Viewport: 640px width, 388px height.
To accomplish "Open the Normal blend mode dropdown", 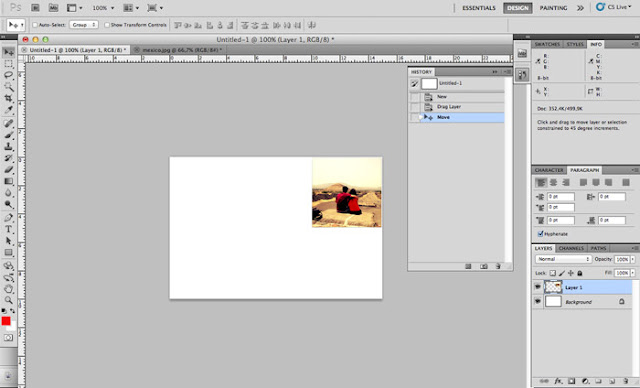I will tap(563, 259).
